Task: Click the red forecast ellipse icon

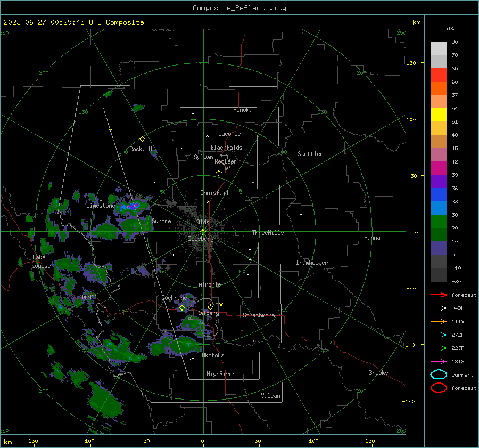Action: (x=439, y=388)
